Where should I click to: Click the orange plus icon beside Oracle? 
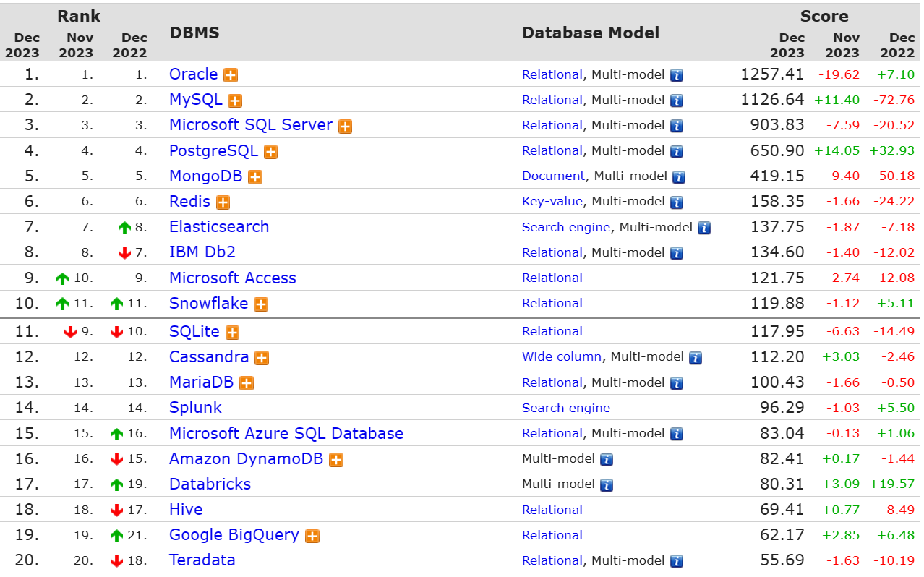pyautogui.click(x=231, y=75)
